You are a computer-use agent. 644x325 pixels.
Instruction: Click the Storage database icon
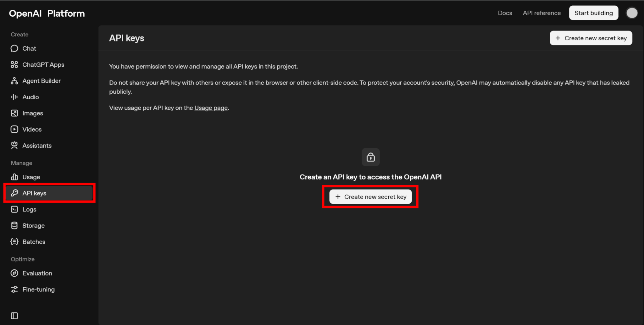[x=14, y=226]
